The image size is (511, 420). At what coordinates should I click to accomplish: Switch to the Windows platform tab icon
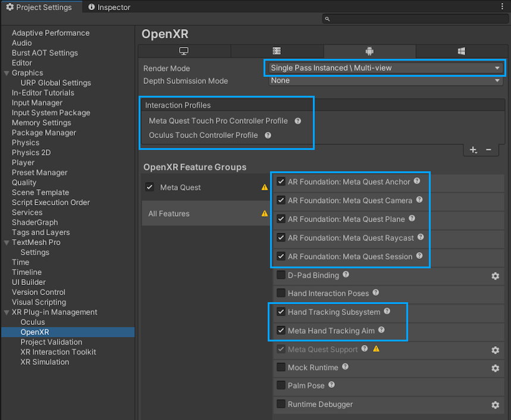pyautogui.click(x=461, y=51)
